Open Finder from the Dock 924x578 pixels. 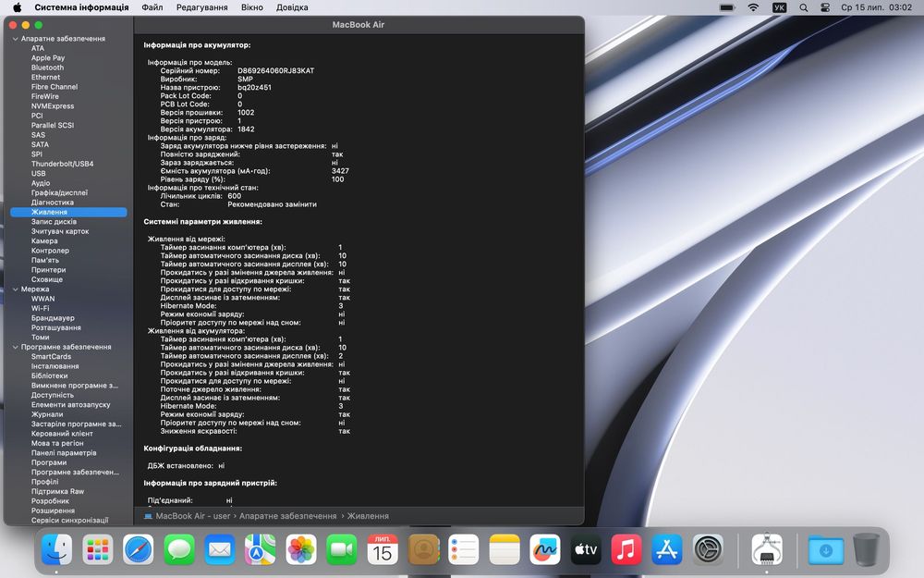pyautogui.click(x=56, y=549)
